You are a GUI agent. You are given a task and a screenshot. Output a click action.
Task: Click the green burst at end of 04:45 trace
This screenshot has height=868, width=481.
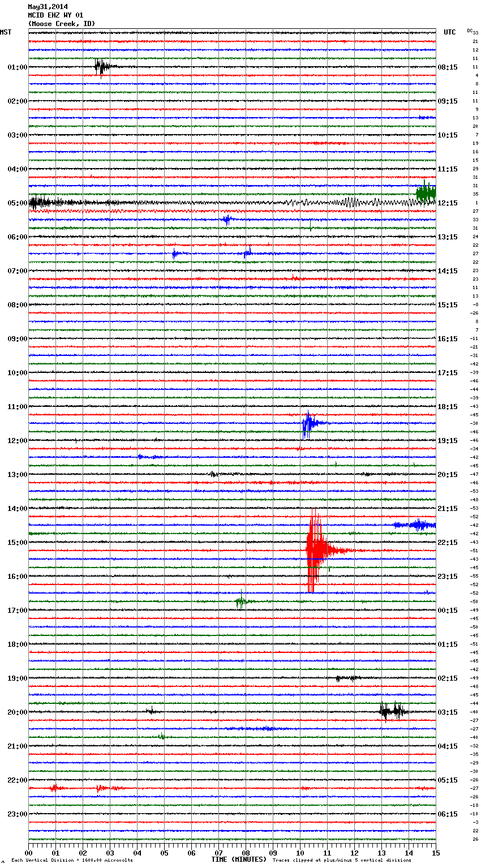(426, 192)
